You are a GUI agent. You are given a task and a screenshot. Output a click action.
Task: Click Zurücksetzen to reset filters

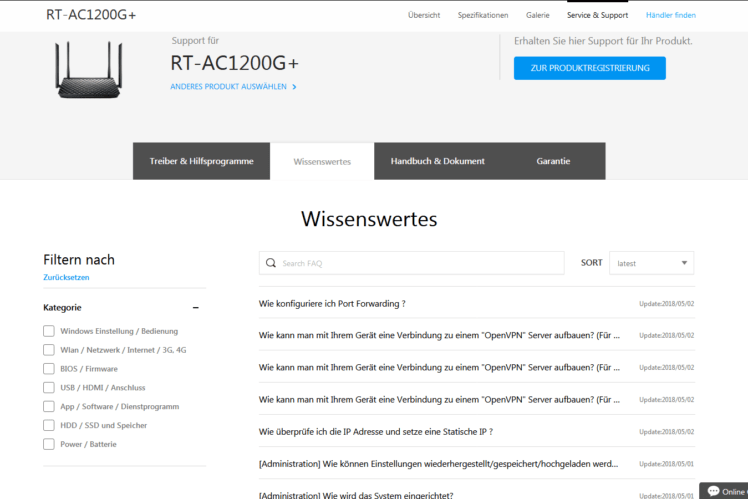[x=66, y=277]
